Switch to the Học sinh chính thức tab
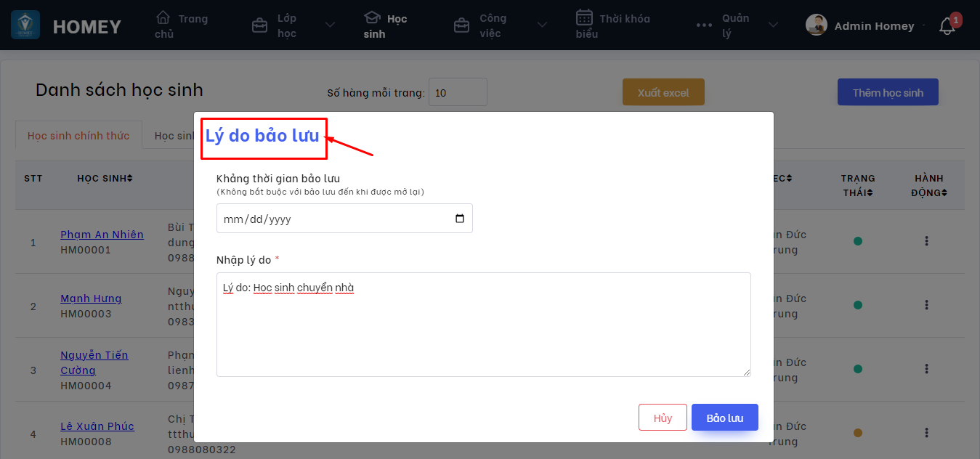Screen dimensions: 980x459 click(x=78, y=135)
